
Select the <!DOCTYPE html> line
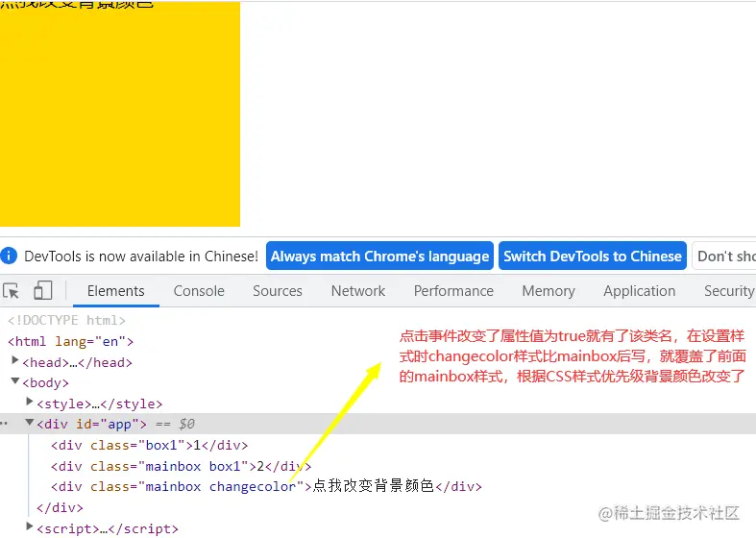click(66, 320)
